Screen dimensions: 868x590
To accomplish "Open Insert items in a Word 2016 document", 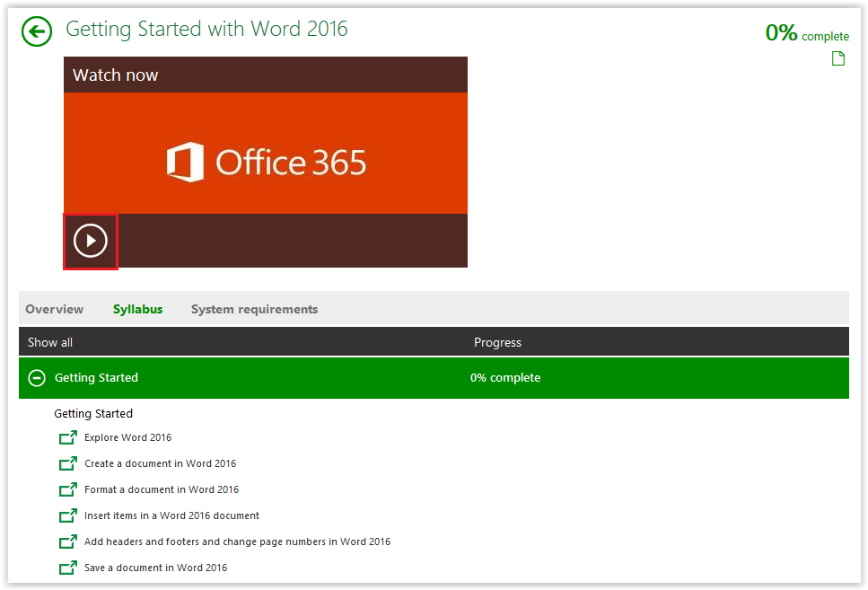I will tap(171, 515).
